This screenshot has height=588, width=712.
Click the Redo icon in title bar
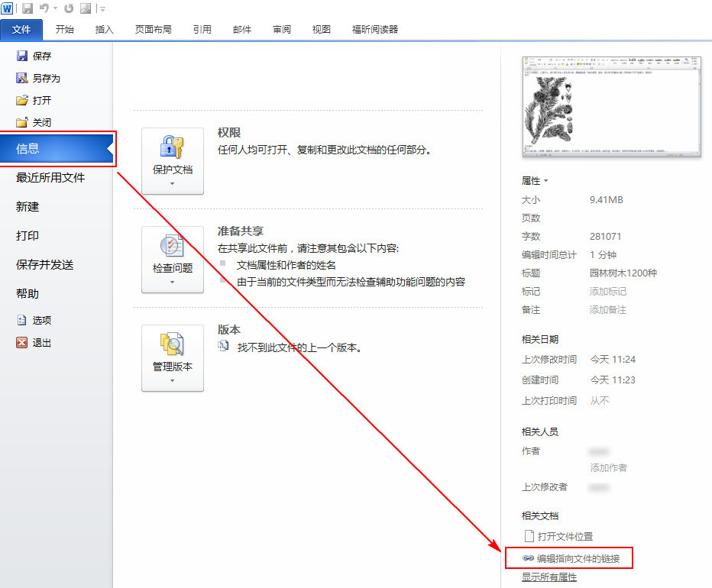(68, 8)
